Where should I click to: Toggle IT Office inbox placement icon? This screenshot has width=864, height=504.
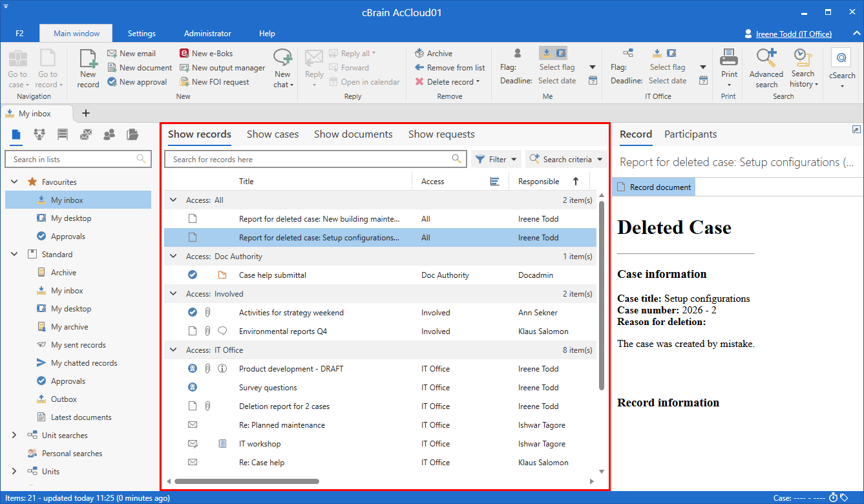point(657,53)
